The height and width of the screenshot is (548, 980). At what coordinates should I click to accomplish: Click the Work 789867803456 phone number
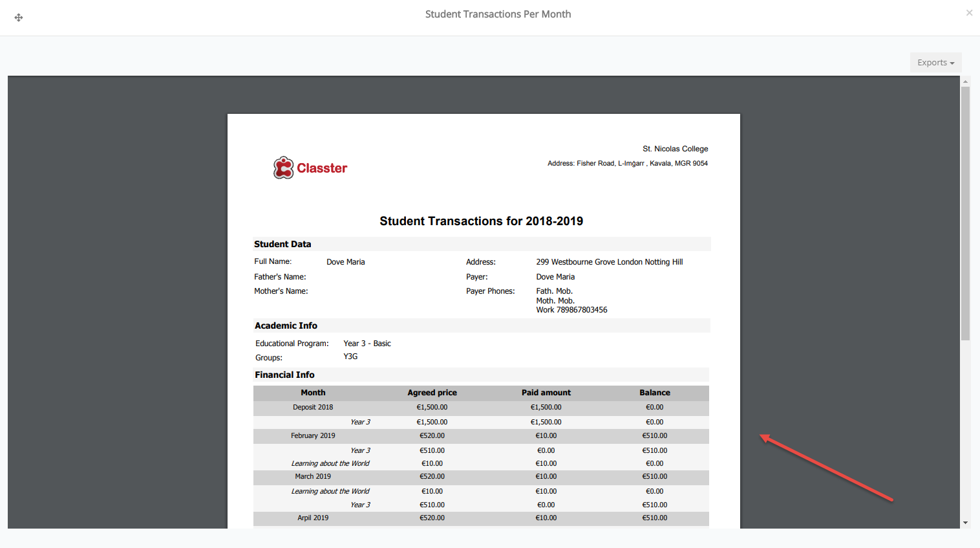click(x=571, y=310)
